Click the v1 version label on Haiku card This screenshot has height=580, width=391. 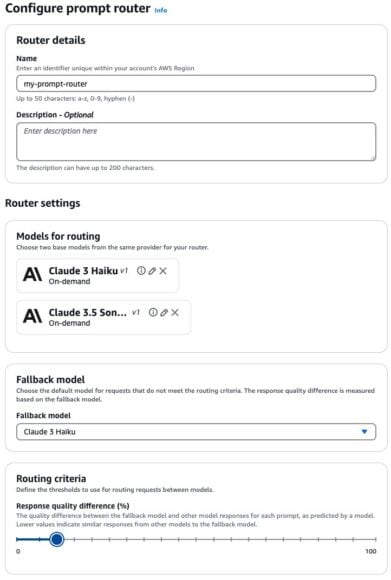tap(124, 271)
